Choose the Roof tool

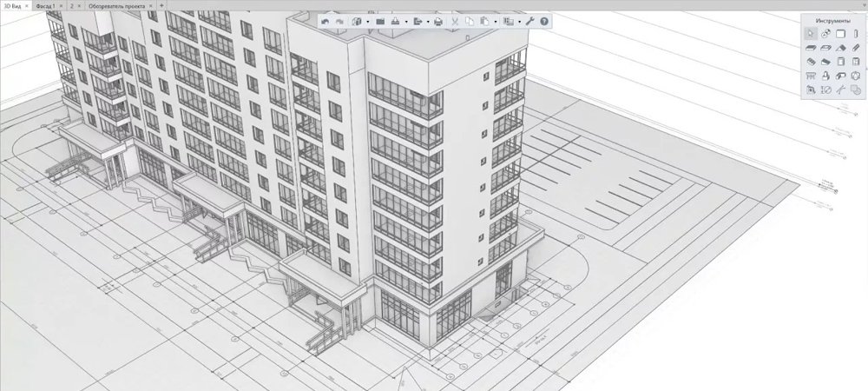[840, 48]
